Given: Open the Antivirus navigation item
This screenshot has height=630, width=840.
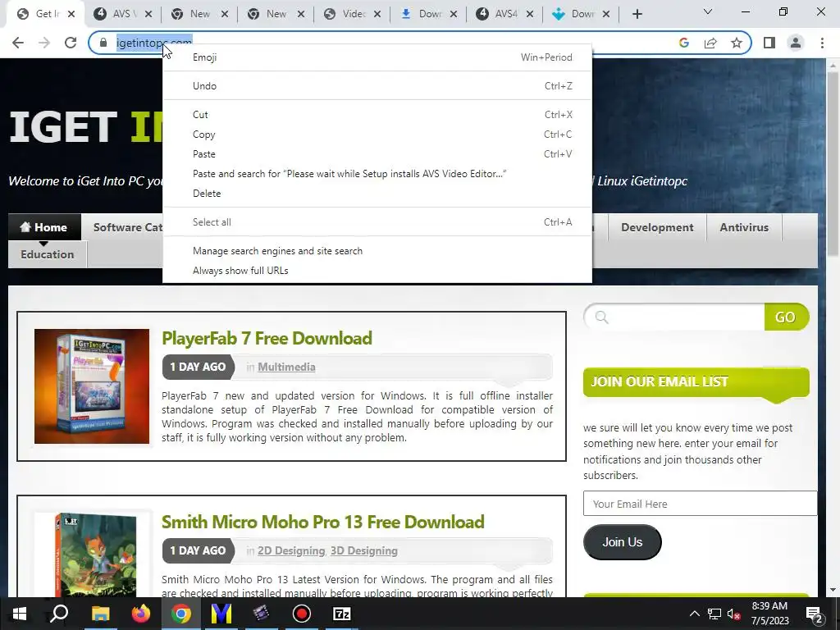Looking at the screenshot, I should (x=744, y=227).
